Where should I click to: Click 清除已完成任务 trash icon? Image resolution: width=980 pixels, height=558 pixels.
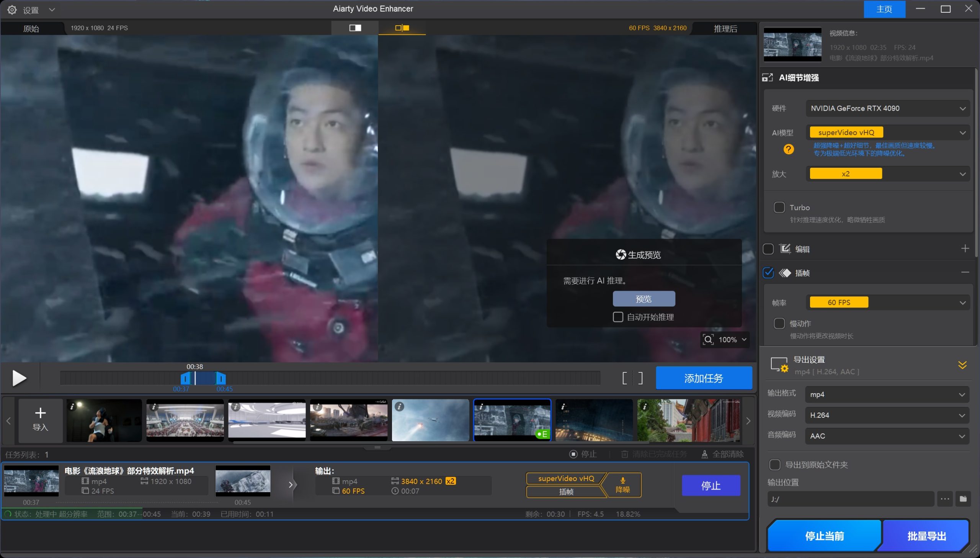(625, 454)
